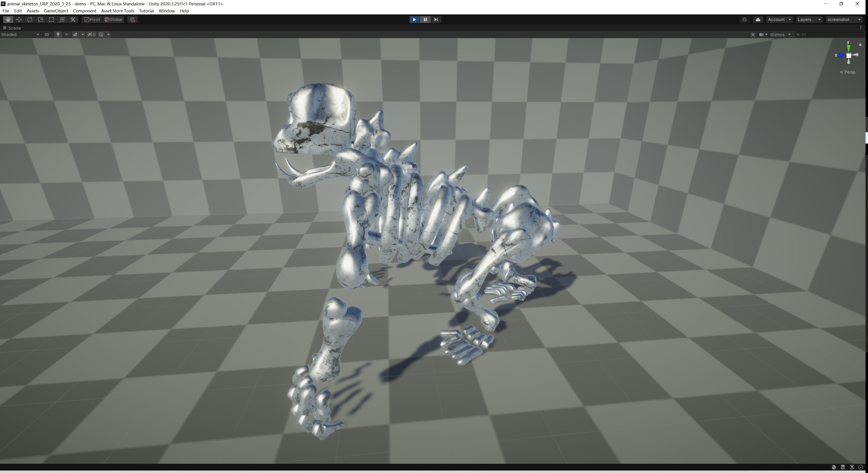Click the Scene search field
Image resolution: width=868 pixels, height=473 pixels.
pos(830,34)
